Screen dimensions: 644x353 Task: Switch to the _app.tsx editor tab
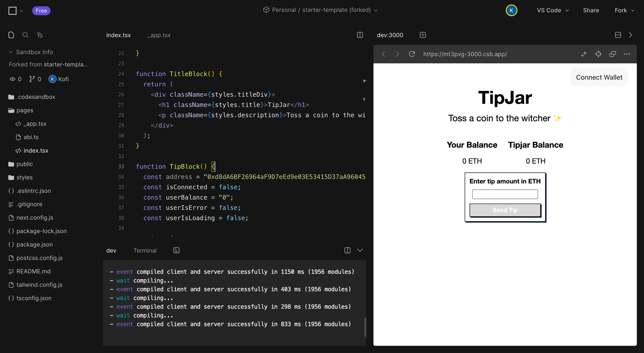coord(159,35)
